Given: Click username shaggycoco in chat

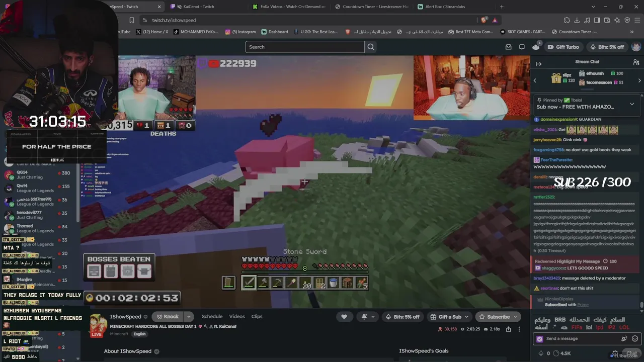Looking at the screenshot, I should (554, 268).
